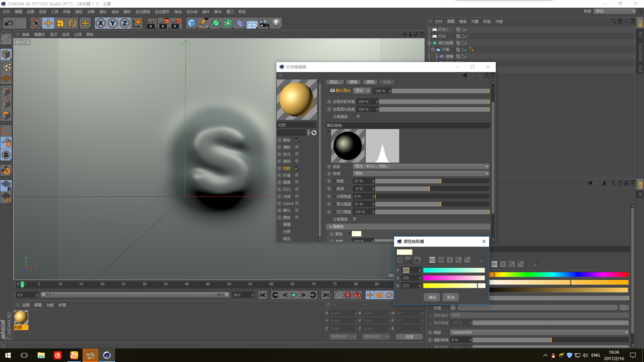This screenshot has height=362, width=644.
Task: Open the 运动图形 menu
Action: pyautogui.click(x=162, y=12)
